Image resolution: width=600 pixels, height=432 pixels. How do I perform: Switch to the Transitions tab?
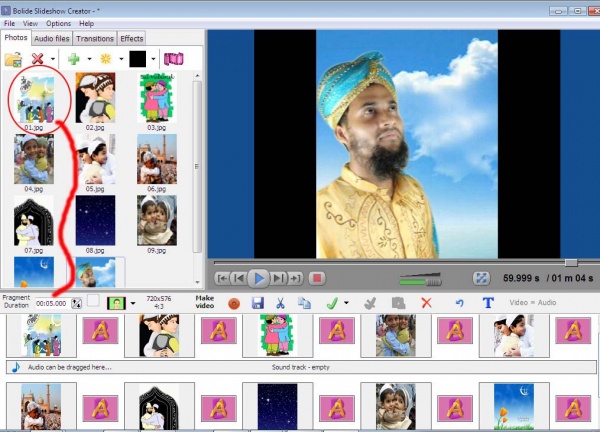[95, 38]
